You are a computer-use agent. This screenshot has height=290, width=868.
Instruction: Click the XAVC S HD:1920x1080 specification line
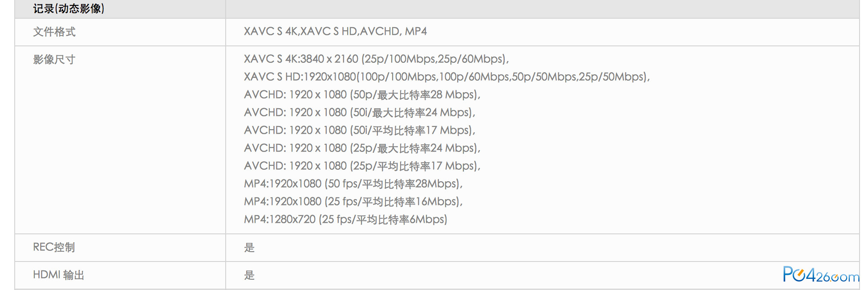[x=447, y=77]
